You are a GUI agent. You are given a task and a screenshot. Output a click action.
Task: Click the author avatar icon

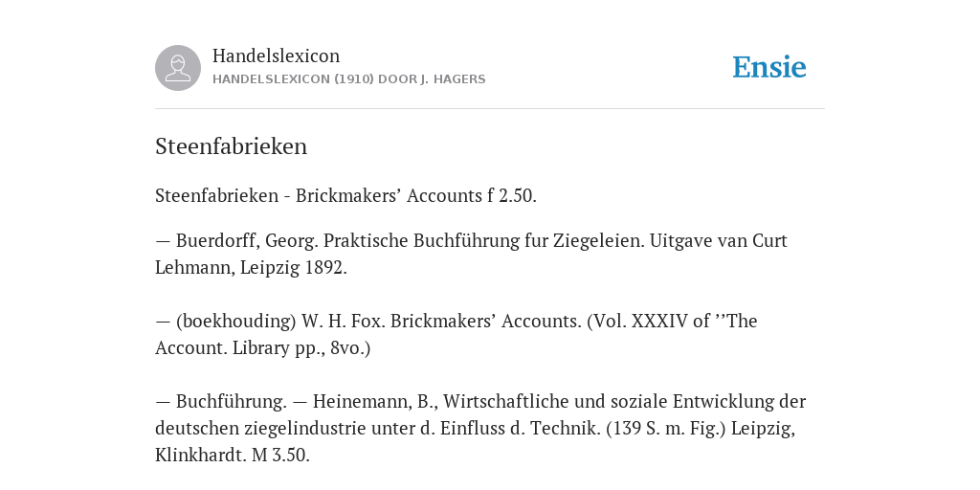click(x=178, y=68)
